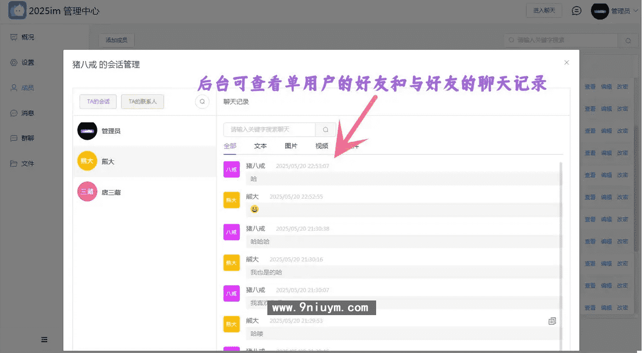Screen dimensions: 644x353
Task: Filter chat records by 视频
Action: [x=321, y=146]
